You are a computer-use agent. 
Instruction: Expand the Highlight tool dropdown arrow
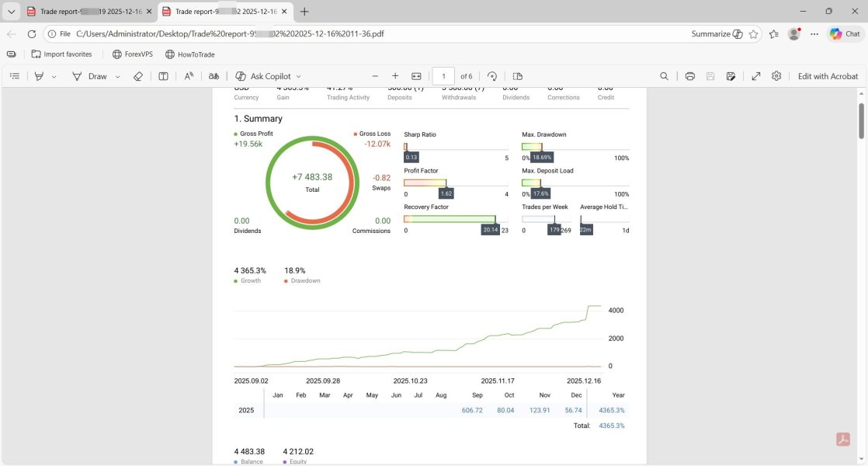54,77
